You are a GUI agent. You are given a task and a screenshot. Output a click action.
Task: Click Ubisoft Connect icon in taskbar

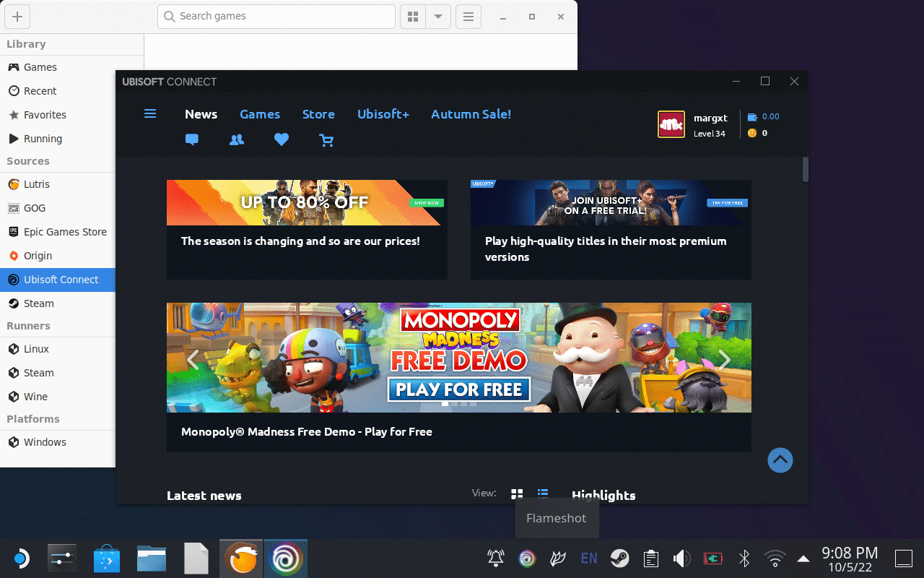(x=286, y=558)
